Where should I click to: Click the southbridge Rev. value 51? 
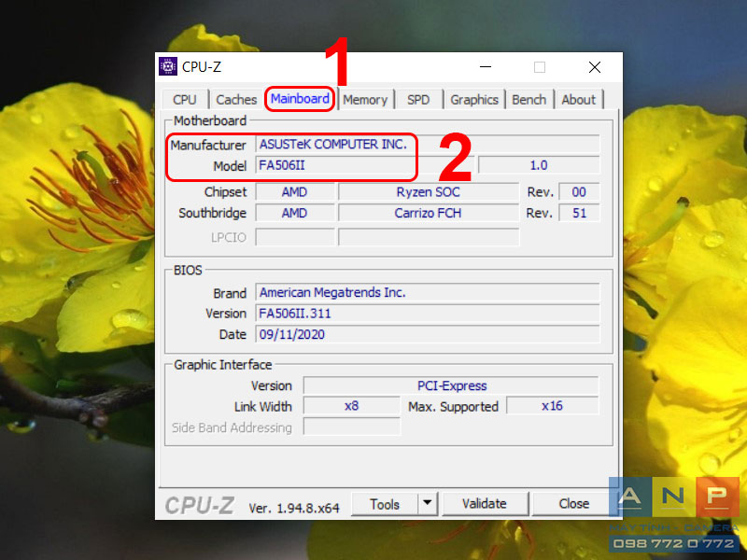coord(579,213)
